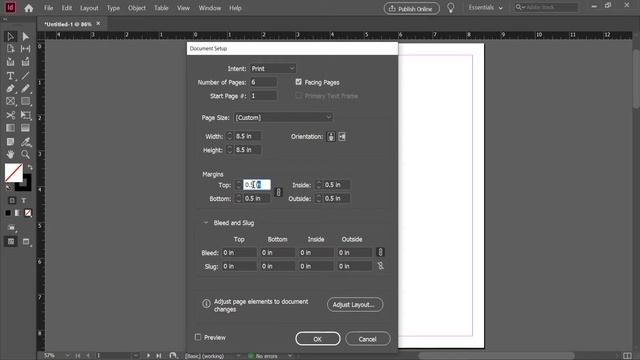Choose the Scissors tool
Image resolution: width=640 pixels, height=360 pixels.
coord(10,115)
